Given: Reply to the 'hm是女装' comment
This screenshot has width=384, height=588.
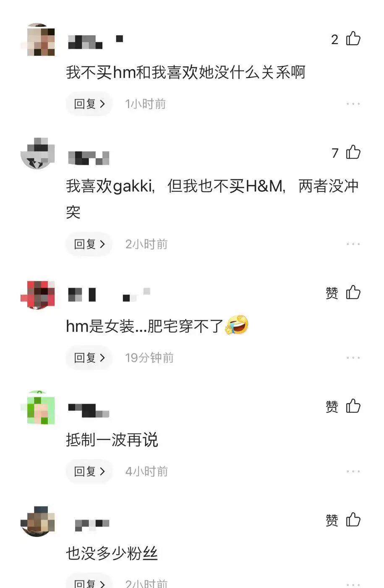Looking at the screenshot, I should tap(89, 358).
